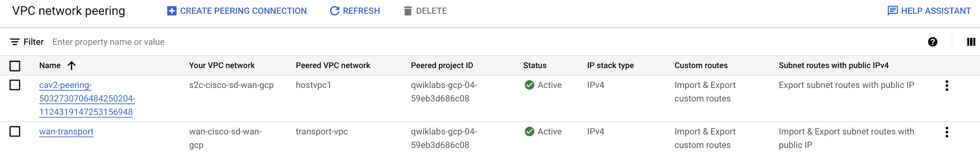
Task: Click the Delete trash can icon
Action: point(408,11)
